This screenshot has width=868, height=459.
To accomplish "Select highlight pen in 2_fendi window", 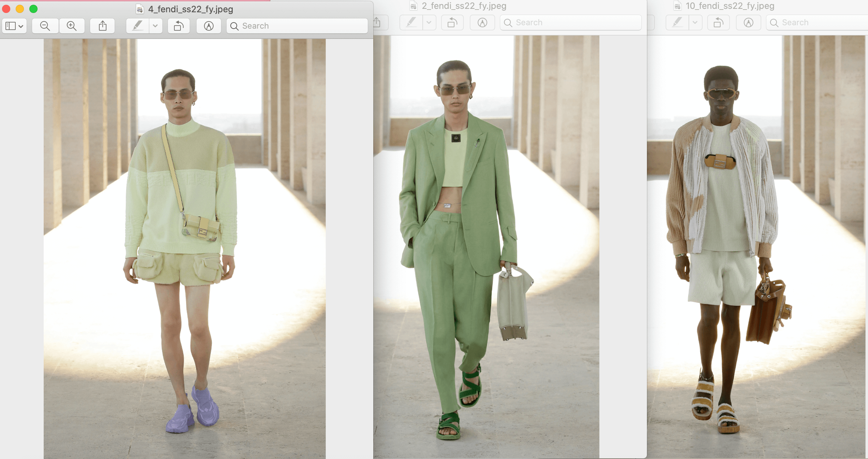I will coord(411,23).
